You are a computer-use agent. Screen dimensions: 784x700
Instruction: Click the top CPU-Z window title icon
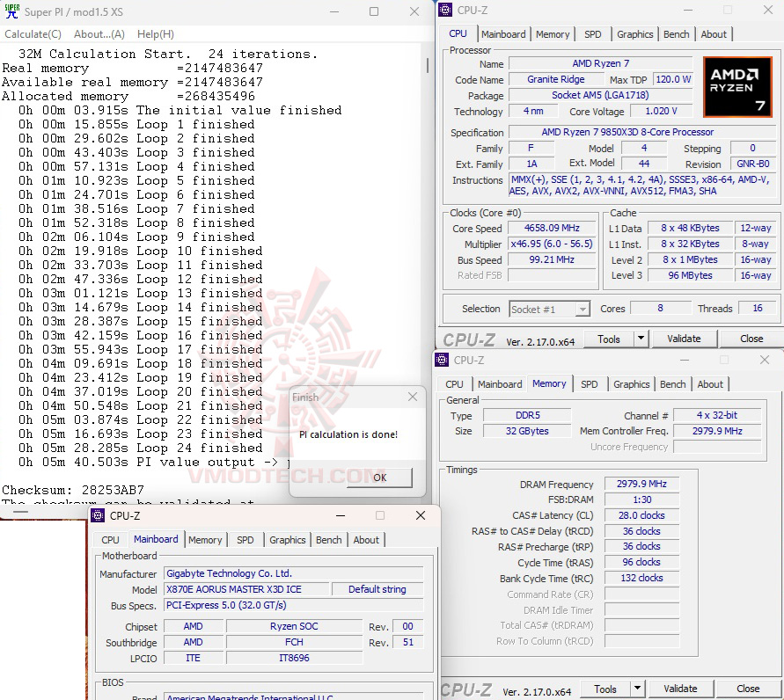pos(445,10)
